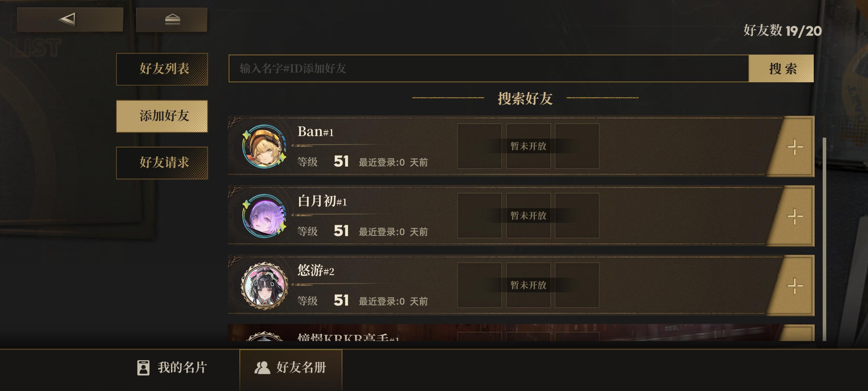
Task: Add 悠游#2 with the plus icon
Action: coord(794,286)
